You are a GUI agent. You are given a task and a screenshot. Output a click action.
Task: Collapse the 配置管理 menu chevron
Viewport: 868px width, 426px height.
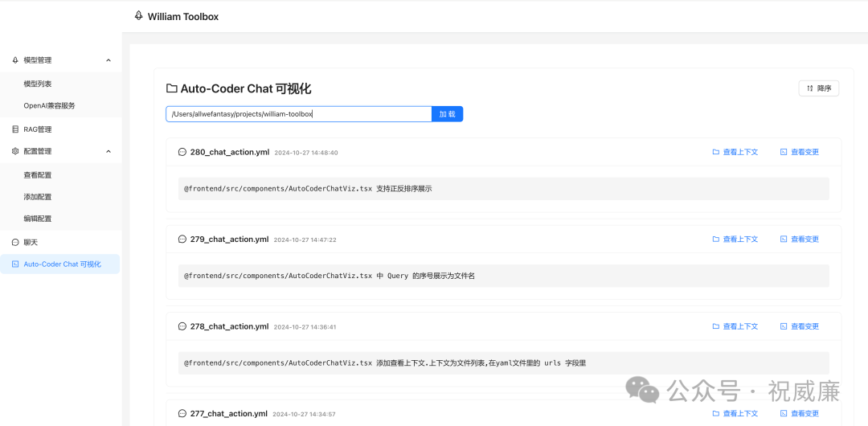pyautogui.click(x=108, y=150)
